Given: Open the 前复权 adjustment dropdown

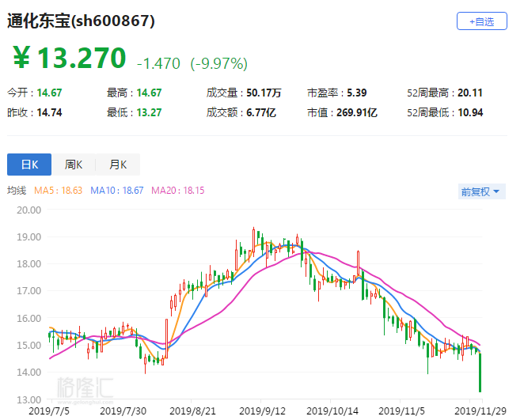Looking at the screenshot, I should [x=481, y=191].
